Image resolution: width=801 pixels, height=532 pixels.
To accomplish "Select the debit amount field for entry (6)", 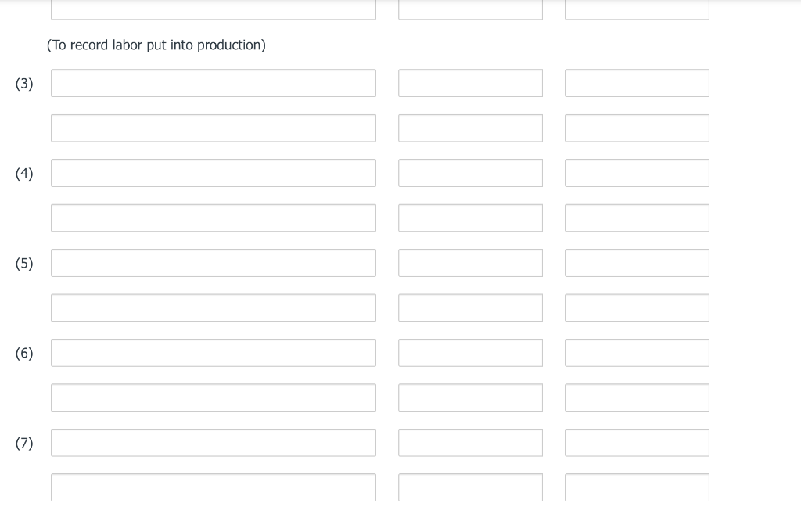I will 470,352.
